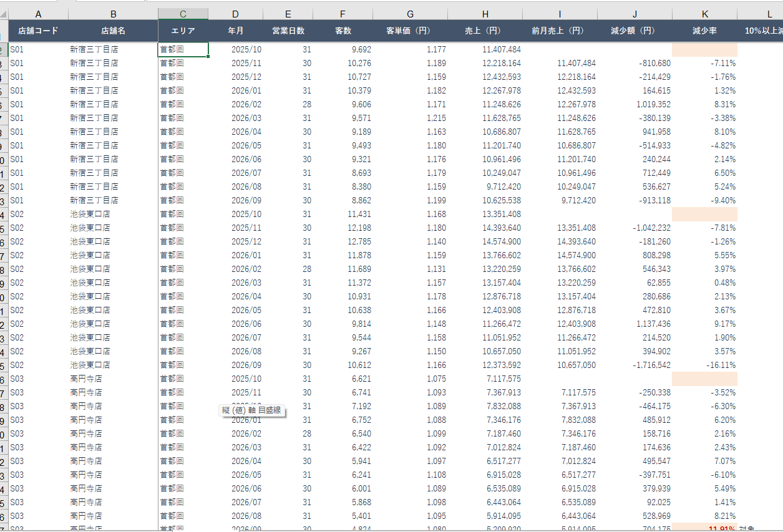Click the sales cell 12,373,592
The width and height of the screenshot is (783, 532).
pyautogui.click(x=485, y=365)
